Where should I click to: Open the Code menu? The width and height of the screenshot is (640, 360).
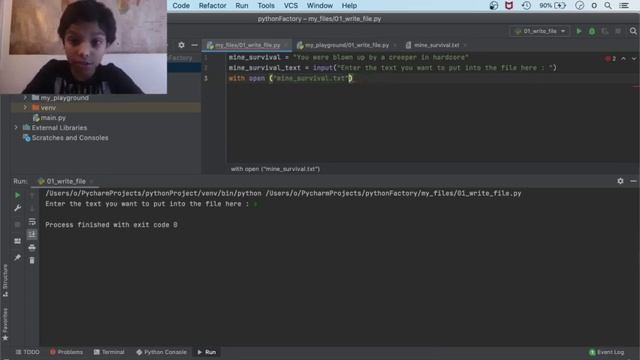tap(181, 5)
